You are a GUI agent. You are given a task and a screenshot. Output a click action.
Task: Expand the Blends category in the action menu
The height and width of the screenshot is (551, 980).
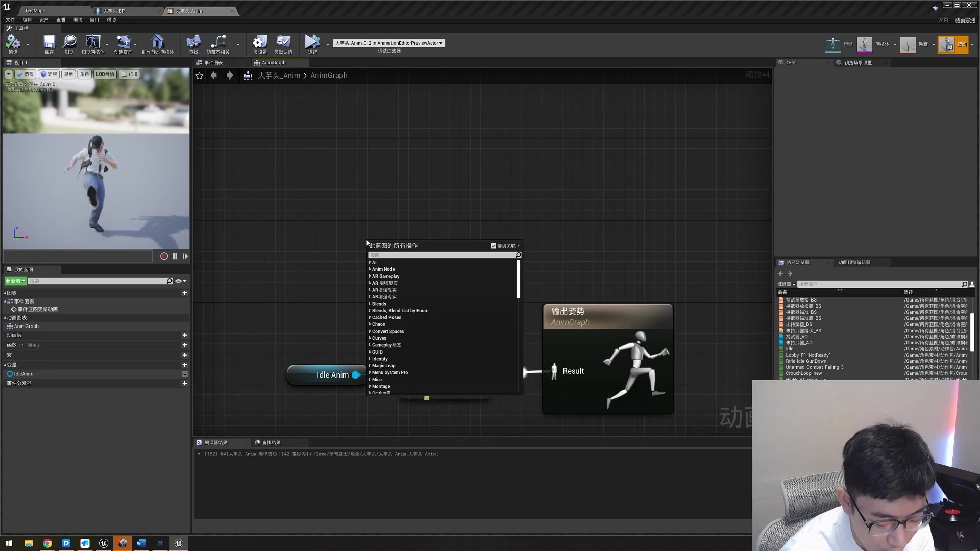pyautogui.click(x=379, y=304)
